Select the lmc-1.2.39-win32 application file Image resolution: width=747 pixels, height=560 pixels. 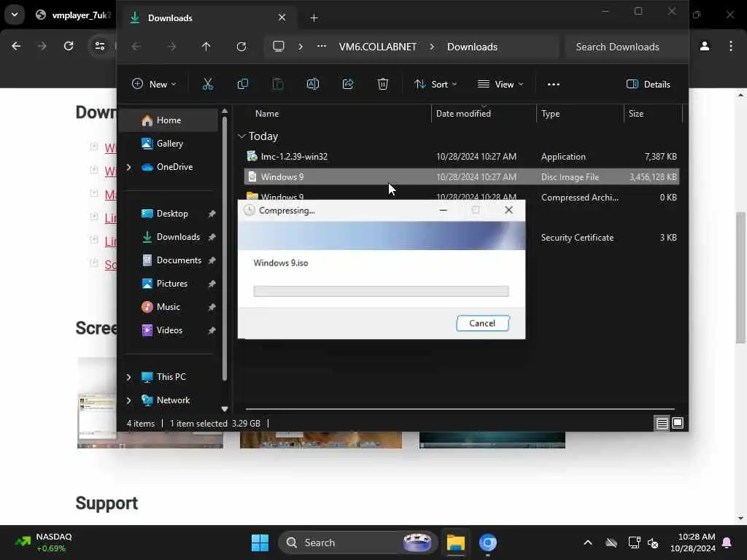click(x=462, y=157)
